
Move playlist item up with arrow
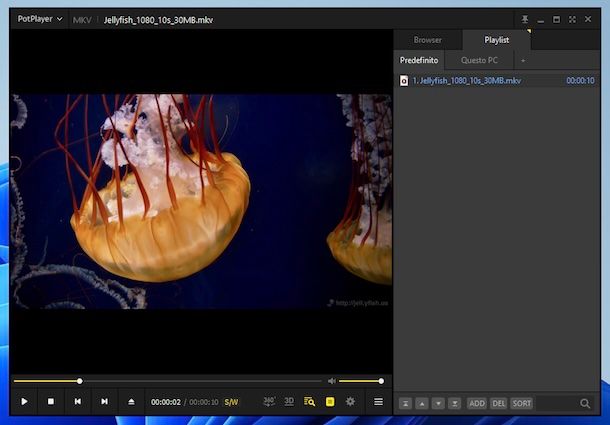click(422, 403)
